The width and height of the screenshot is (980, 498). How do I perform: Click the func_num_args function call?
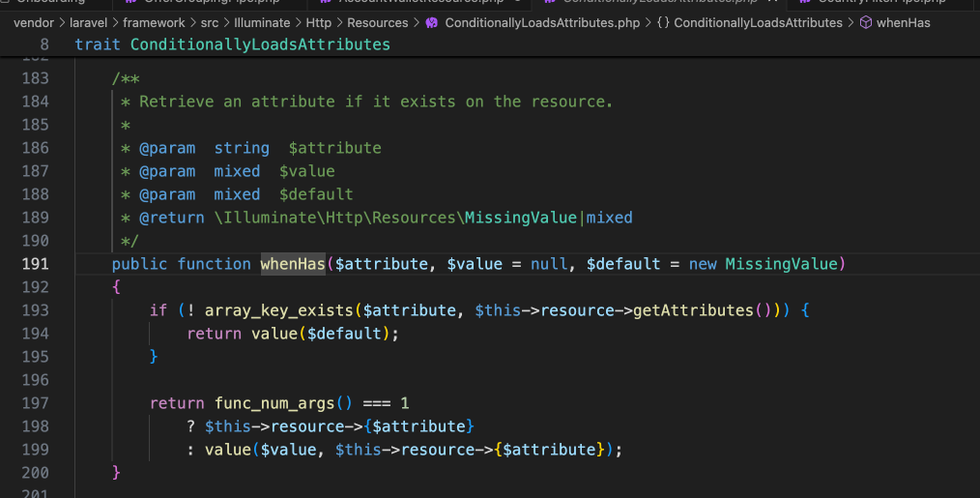[274, 403]
